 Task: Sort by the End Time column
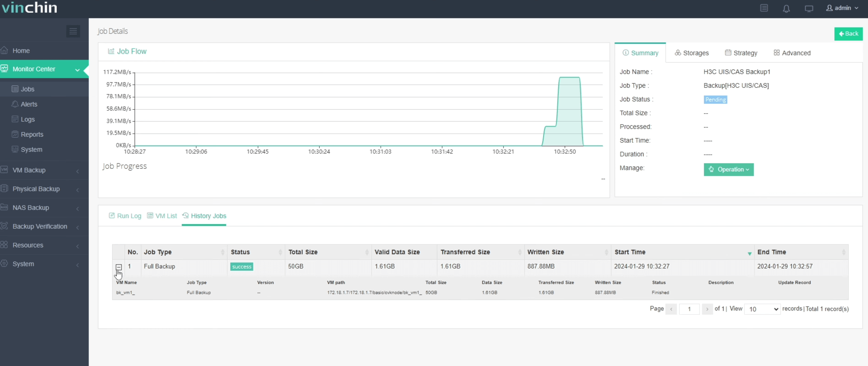click(801, 252)
